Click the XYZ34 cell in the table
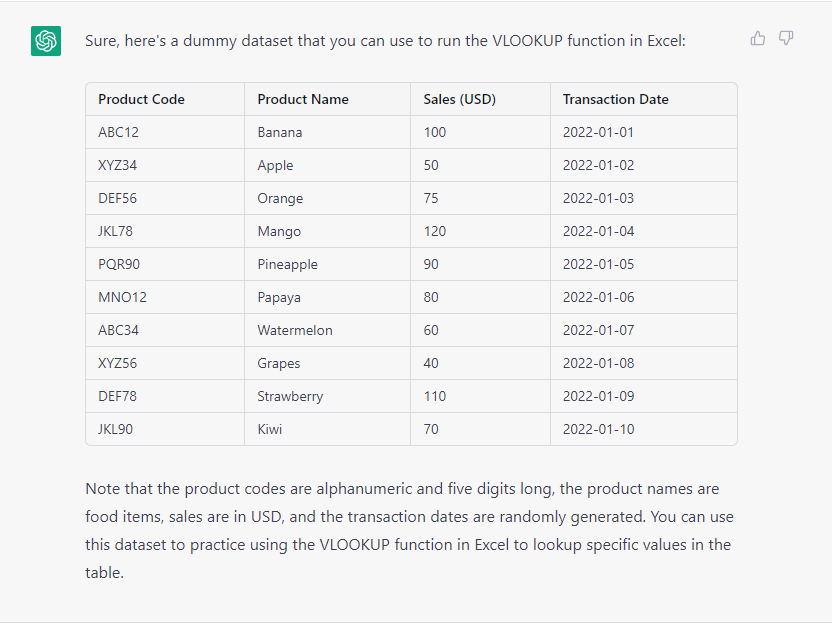Viewport: 832px width, 628px height. tap(118, 165)
